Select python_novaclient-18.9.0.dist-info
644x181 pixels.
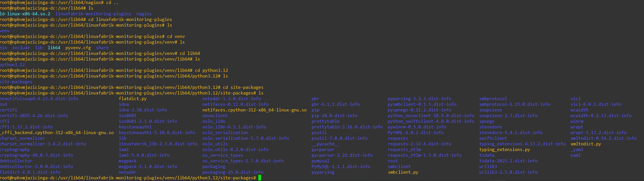431,116
